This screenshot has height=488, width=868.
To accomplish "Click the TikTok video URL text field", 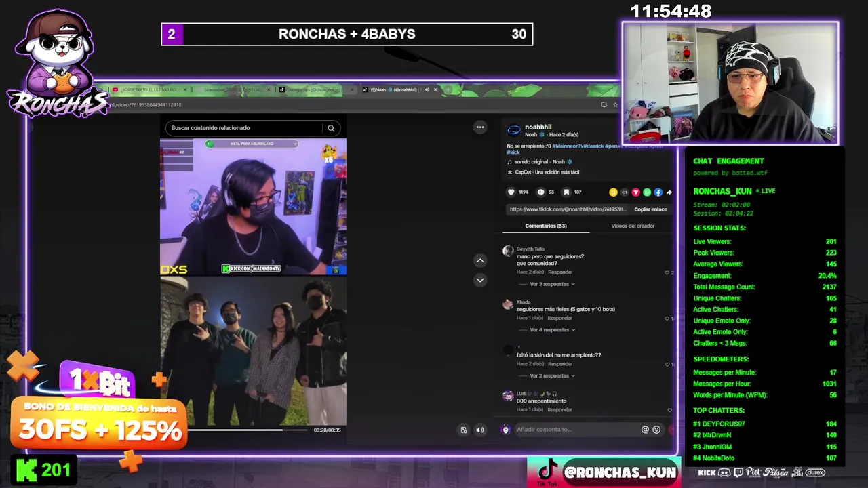I will click(x=568, y=209).
